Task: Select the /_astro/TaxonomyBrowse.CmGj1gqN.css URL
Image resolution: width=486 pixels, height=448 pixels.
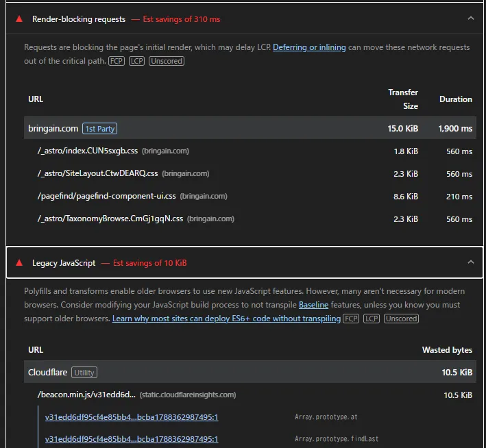Action: [x=110, y=219]
